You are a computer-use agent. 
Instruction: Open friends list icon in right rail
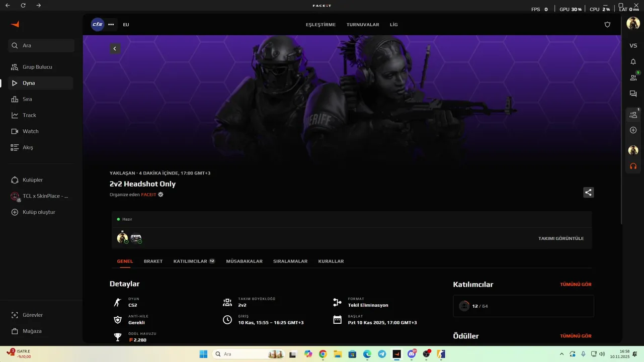coord(633,77)
